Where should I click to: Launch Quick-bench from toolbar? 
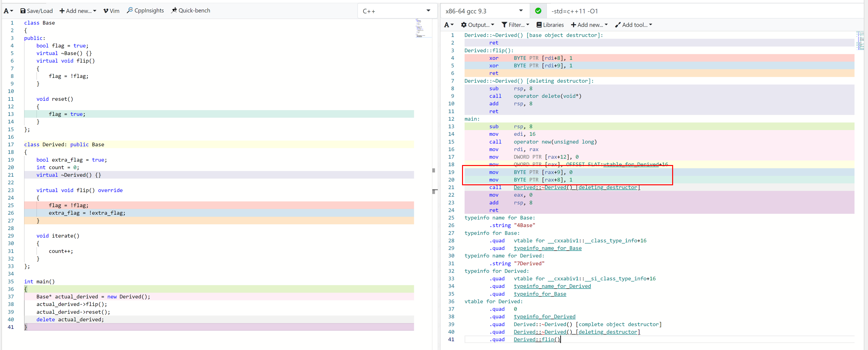[190, 11]
